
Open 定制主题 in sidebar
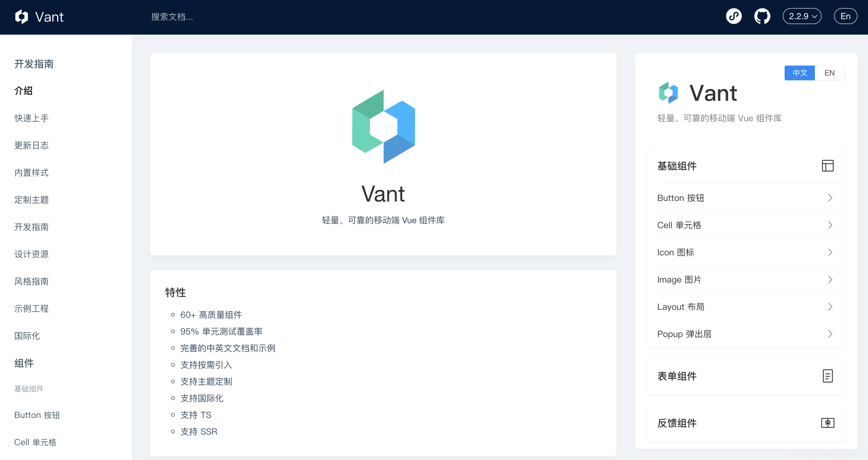tap(31, 200)
